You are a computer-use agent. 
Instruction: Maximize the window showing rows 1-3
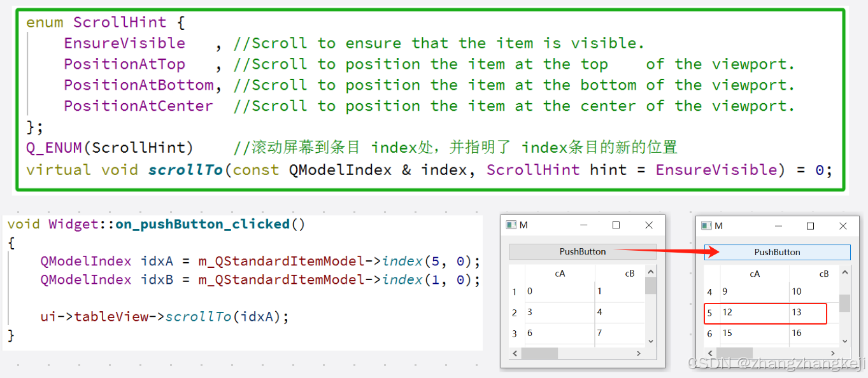click(x=616, y=225)
